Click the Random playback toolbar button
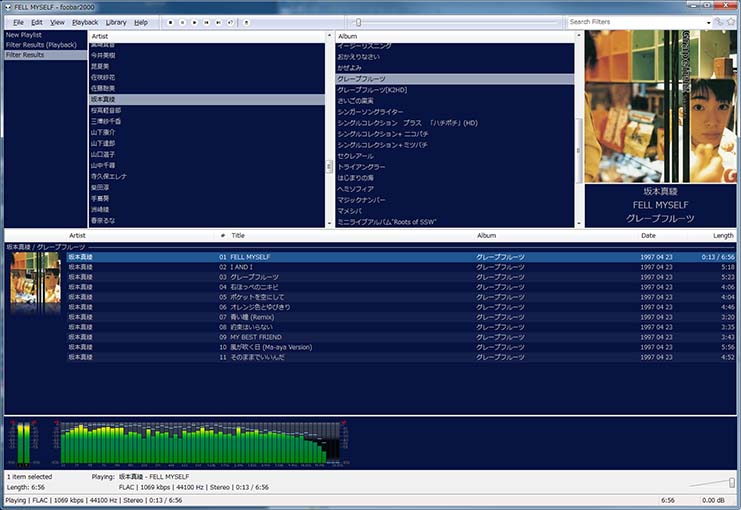The width and height of the screenshot is (741, 510). pyautogui.click(x=230, y=22)
